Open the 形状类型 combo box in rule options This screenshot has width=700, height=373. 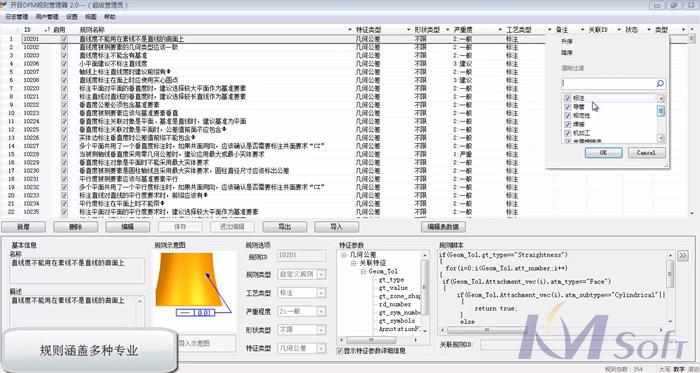click(321, 330)
